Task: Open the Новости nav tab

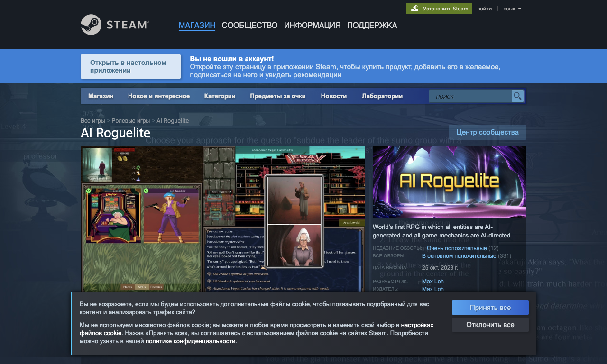Action: click(x=334, y=96)
